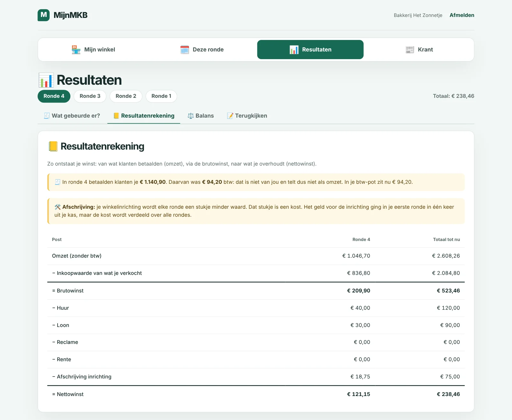The width and height of the screenshot is (512, 420).
Task: Click Bakkerij Het Zonnetje account name
Action: 418,15
